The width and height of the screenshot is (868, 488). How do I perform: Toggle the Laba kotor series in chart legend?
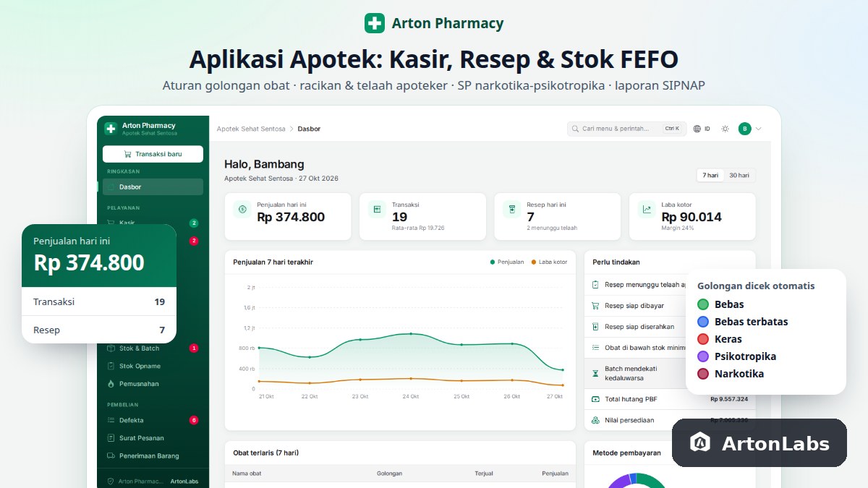[549, 262]
